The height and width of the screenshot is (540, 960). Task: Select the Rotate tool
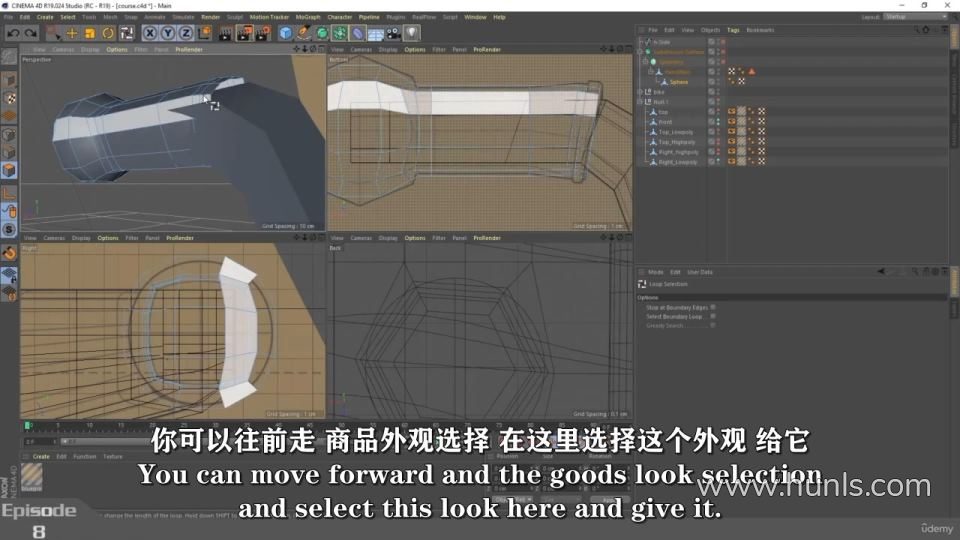[108, 33]
